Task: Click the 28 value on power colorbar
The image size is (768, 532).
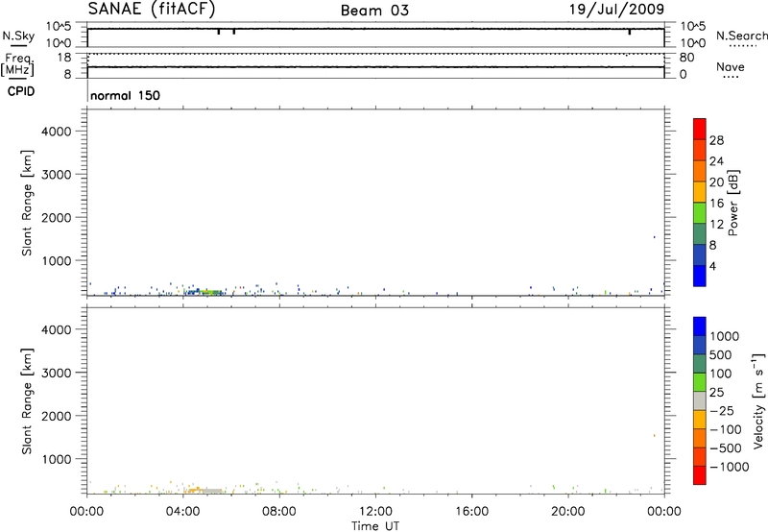Action: click(x=716, y=140)
